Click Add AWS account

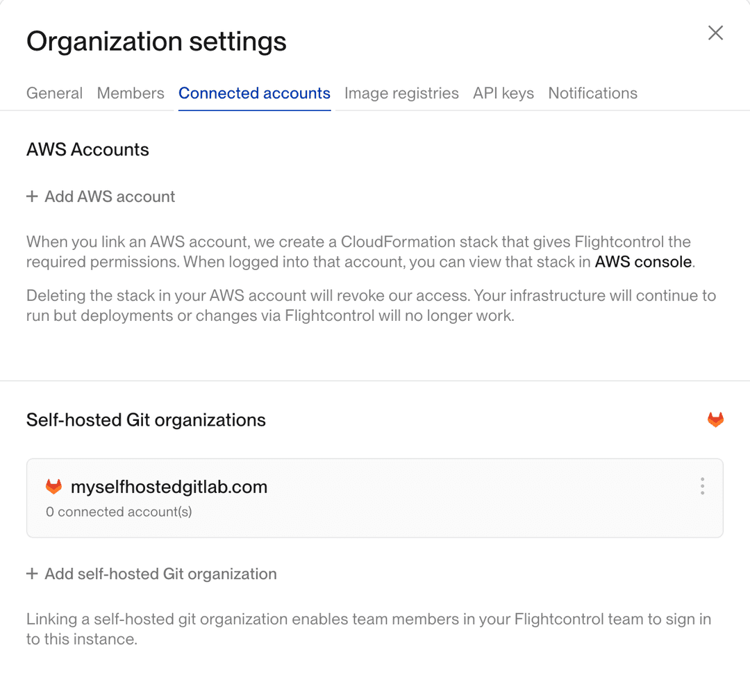[101, 197]
